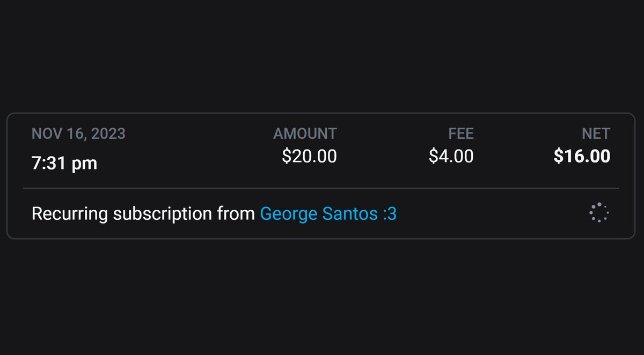Image resolution: width=644 pixels, height=355 pixels.
Task: Click the divider line inside the transaction card
Action: (321, 188)
